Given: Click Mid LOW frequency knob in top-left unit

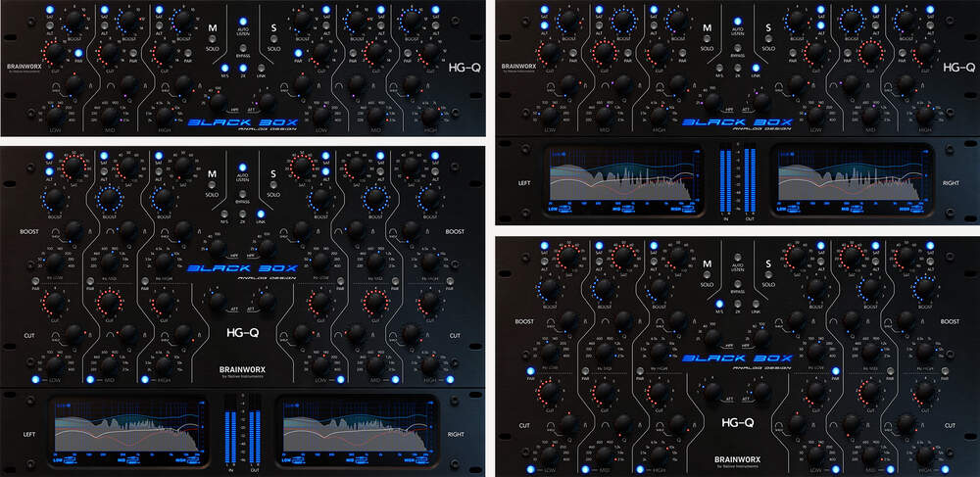Looking at the screenshot, I should (56, 117).
